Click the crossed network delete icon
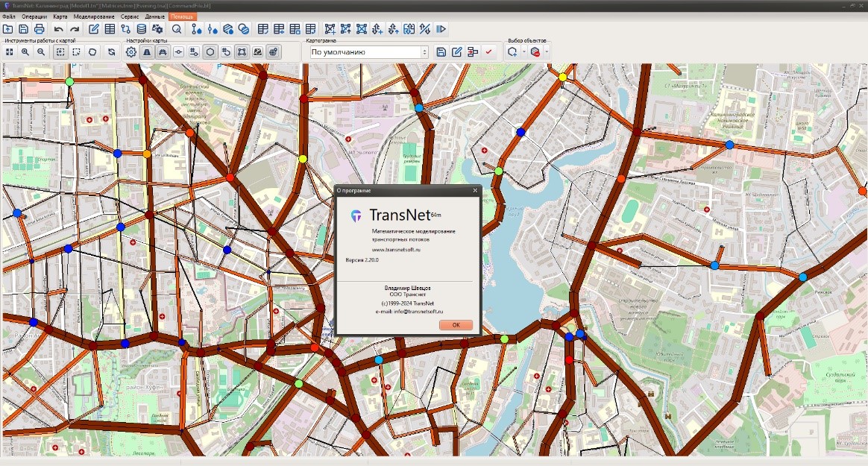The image size is (868, 466). click(x=362, y=29)
